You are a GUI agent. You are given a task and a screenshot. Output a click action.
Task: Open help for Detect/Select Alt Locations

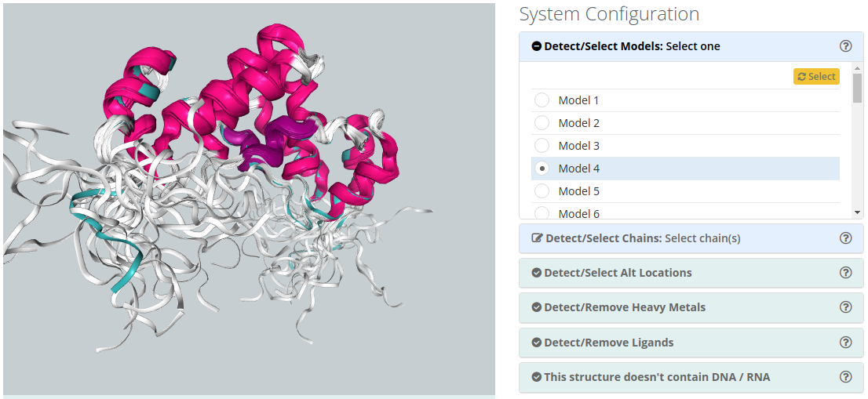[845, 273]
